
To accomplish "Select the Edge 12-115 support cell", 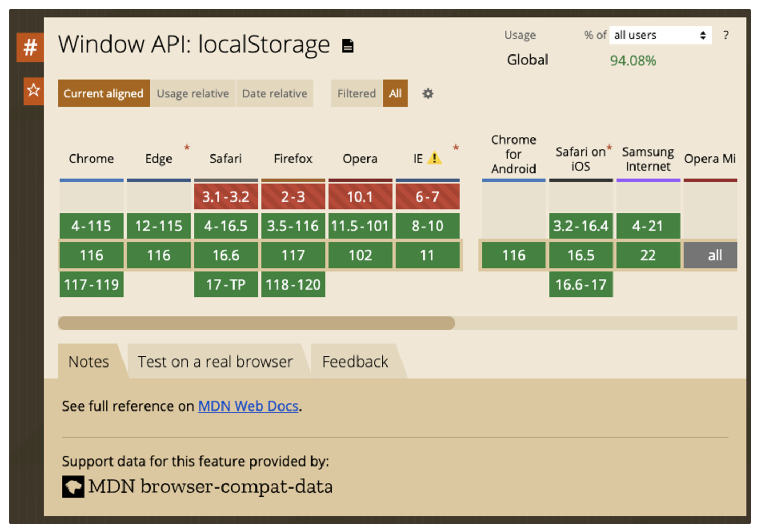I will pyautogui.click(x=159, y=226).
